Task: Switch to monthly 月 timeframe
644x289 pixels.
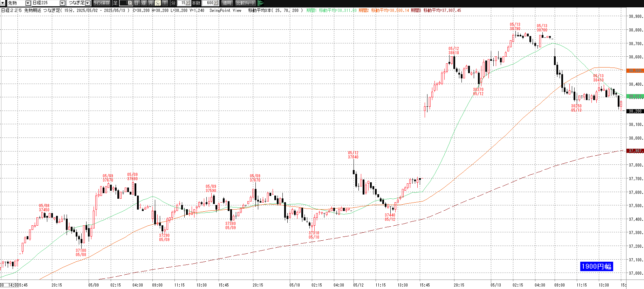Action: coord(151,3)
